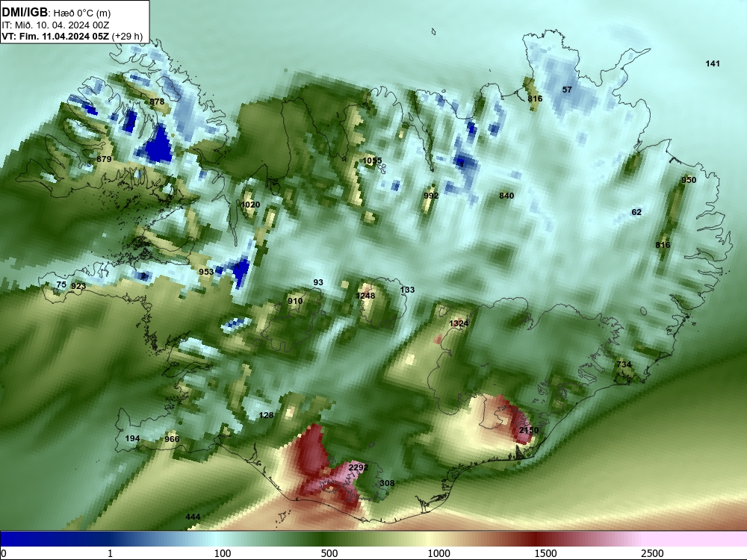This screenshot has height=560, width=747.
Task: Click the 923 height value
Action: point(78,286)
